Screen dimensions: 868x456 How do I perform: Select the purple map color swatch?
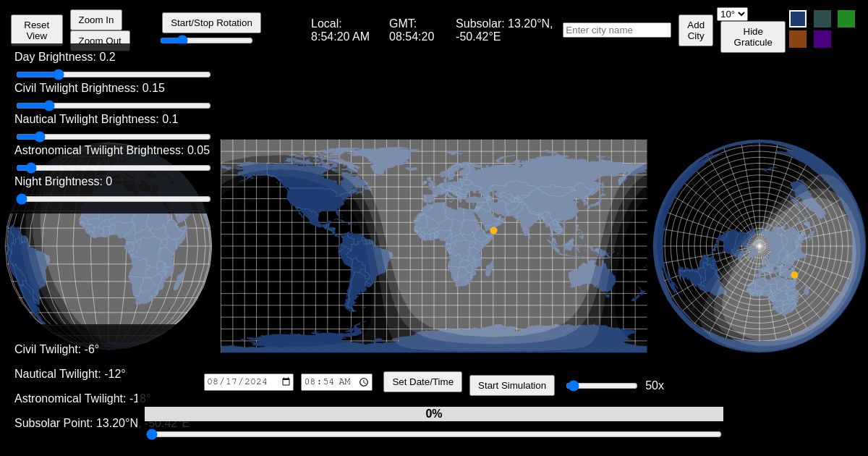822,39
